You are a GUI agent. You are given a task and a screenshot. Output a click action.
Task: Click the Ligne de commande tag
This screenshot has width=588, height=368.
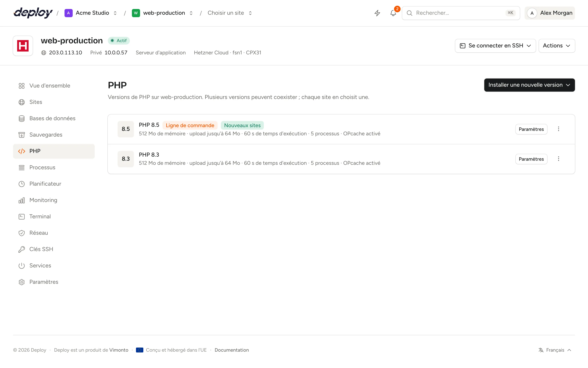click(190, 125)
